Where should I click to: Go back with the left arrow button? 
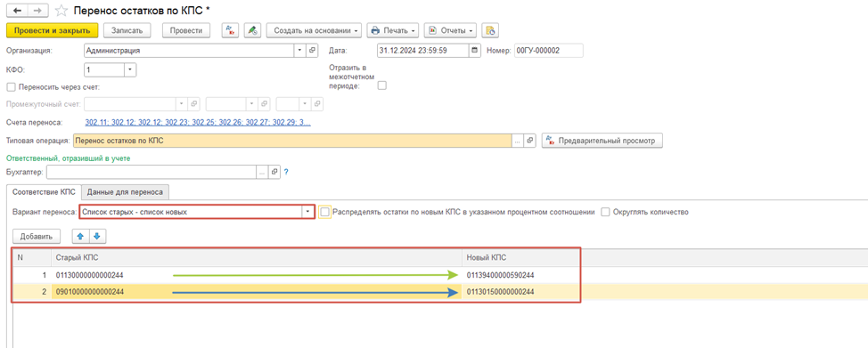[x=16, y=10]
